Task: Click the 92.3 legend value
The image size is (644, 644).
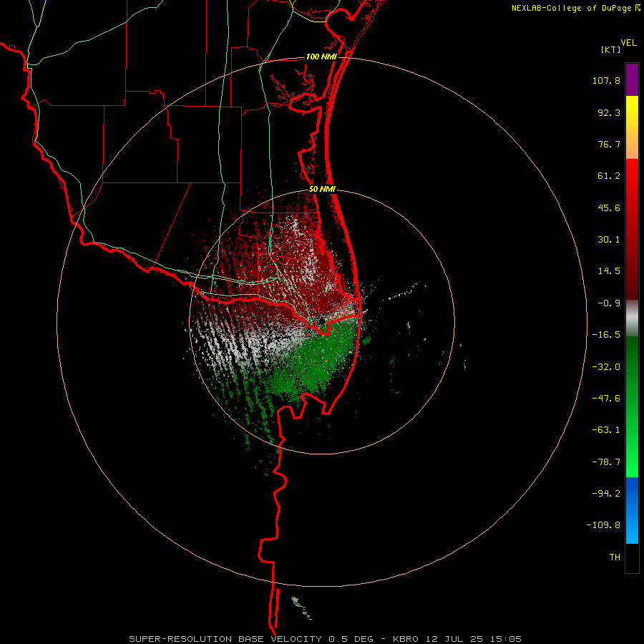Action: click(609, 112)
